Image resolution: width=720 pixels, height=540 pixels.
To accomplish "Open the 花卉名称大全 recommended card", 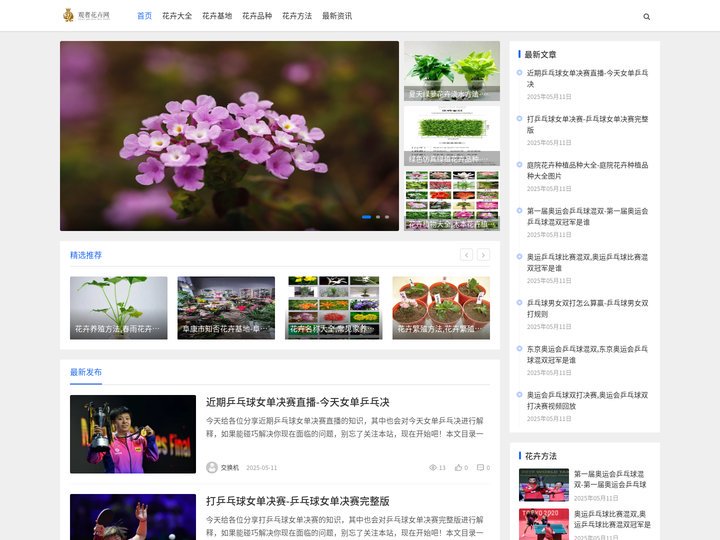I will click(333, 308).
